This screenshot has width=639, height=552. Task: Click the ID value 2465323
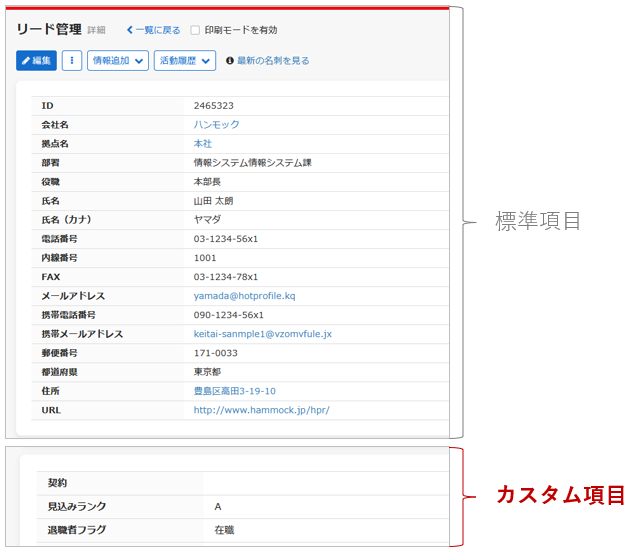pyautogui.click(x=214, y=106)
